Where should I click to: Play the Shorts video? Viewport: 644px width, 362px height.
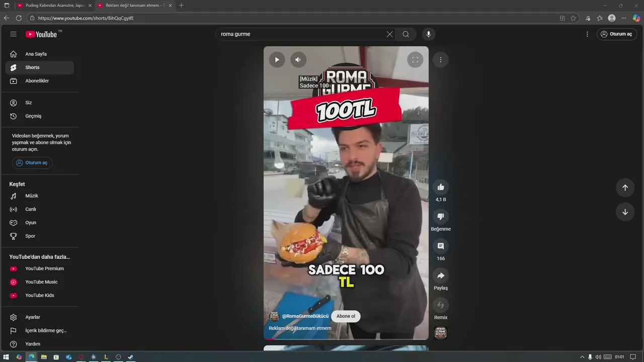coord(277,60)
